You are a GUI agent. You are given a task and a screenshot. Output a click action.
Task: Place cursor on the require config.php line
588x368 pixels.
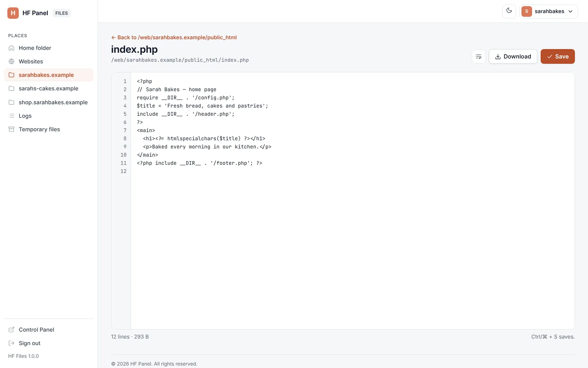pos(186,98)
